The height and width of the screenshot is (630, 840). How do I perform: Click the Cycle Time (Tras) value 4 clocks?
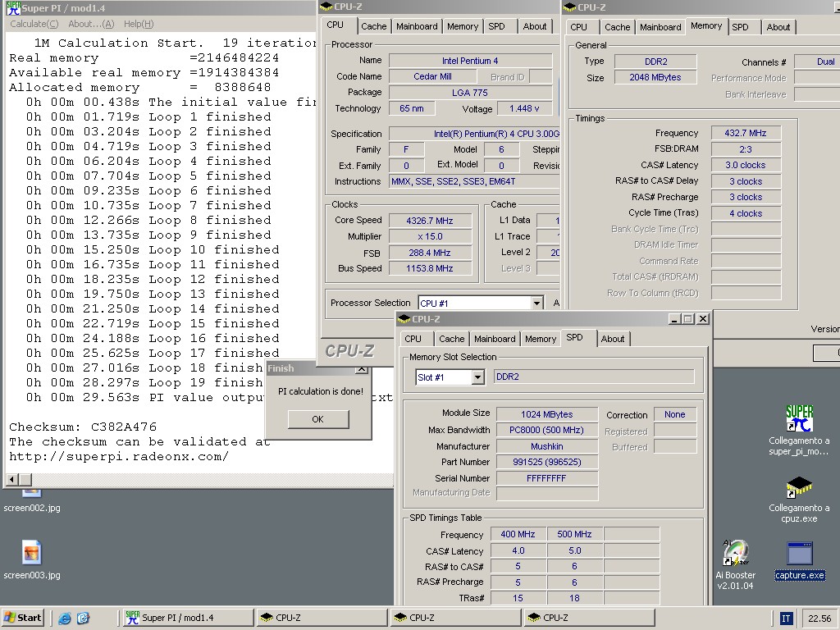(745, 213)
